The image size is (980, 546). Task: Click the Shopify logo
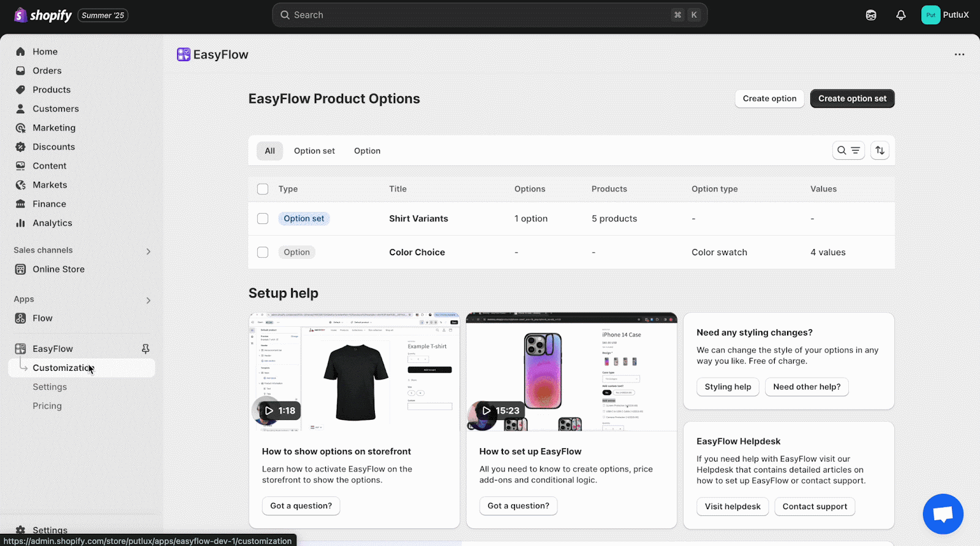pyautogui.click(x=43, y=15)
